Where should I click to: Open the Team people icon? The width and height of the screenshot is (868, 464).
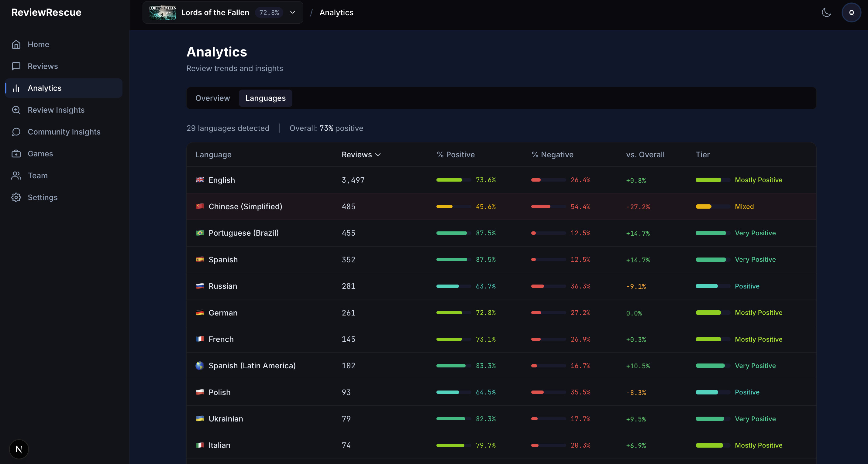pyautogui.click(x=16, y=176)
